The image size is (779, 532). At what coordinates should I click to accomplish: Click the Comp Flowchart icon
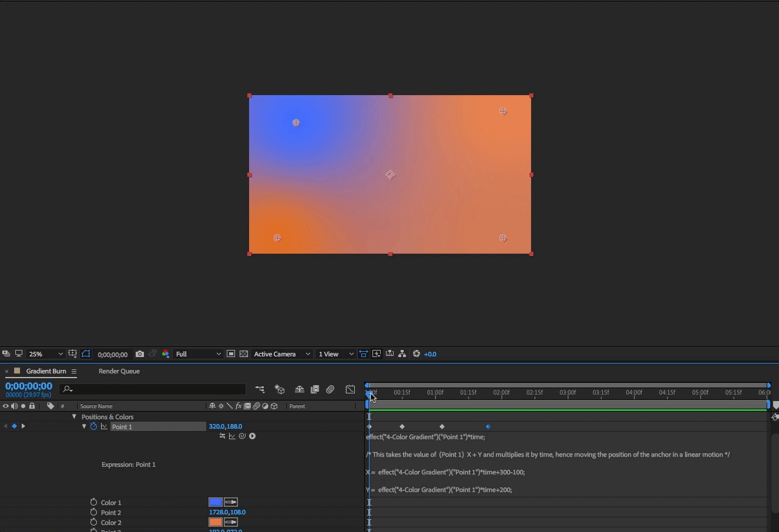click(402, 353)
